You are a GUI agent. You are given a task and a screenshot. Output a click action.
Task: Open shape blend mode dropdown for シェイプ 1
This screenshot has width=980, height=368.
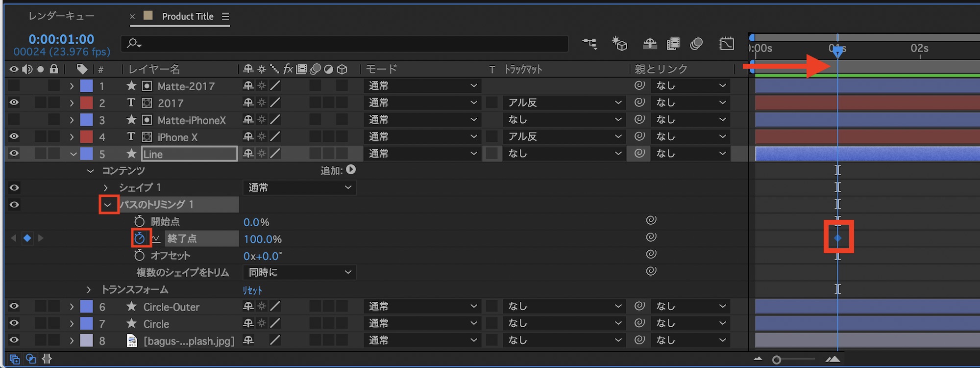(x=299, y=187)
